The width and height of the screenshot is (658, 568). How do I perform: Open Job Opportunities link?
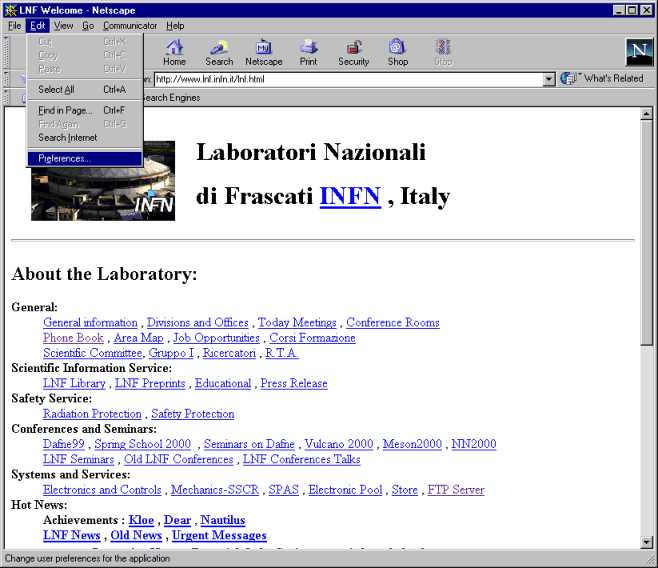[217, 338]
